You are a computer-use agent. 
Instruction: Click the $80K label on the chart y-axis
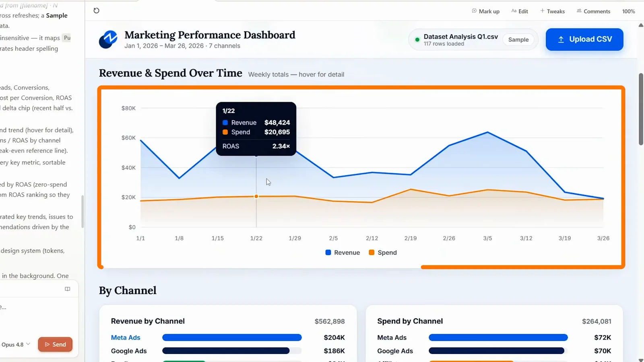(x=128, y=108)
